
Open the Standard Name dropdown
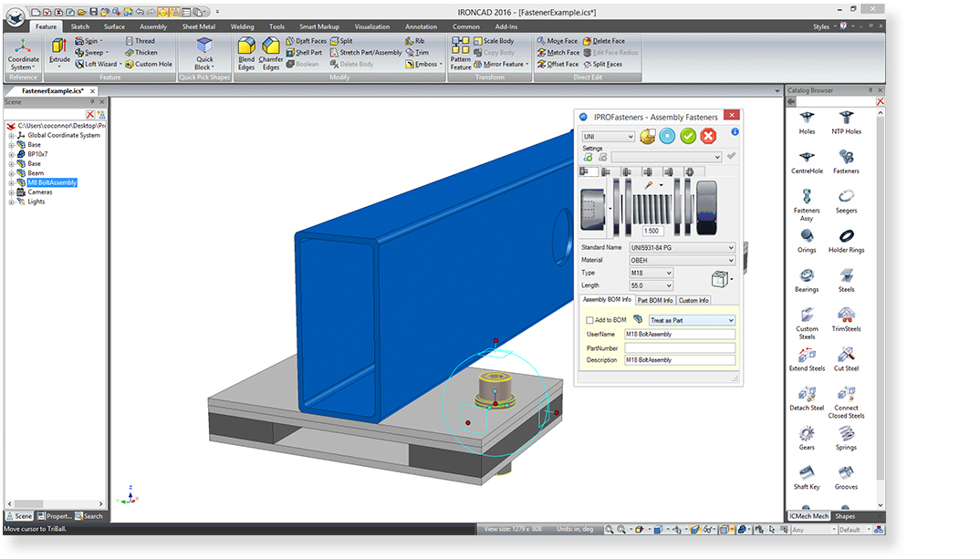click(682, 247)
